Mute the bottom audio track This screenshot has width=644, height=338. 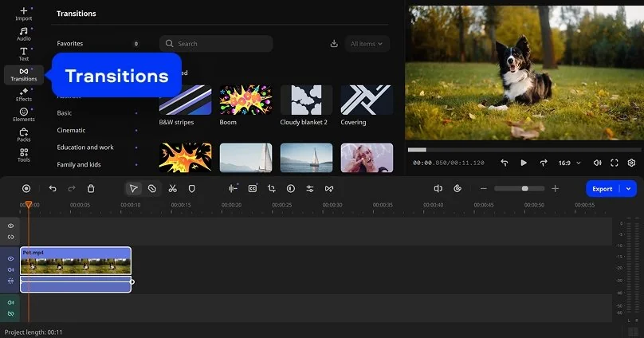click(11, 303)
